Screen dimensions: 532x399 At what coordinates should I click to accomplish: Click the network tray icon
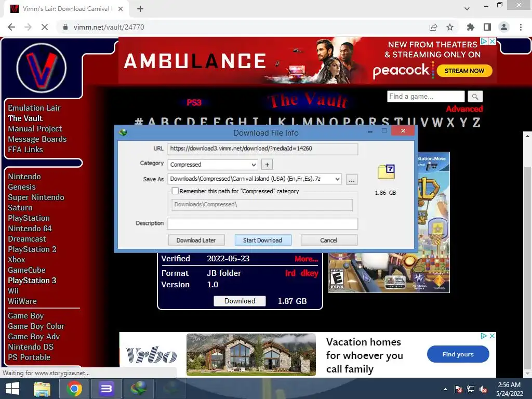(471, 389)
